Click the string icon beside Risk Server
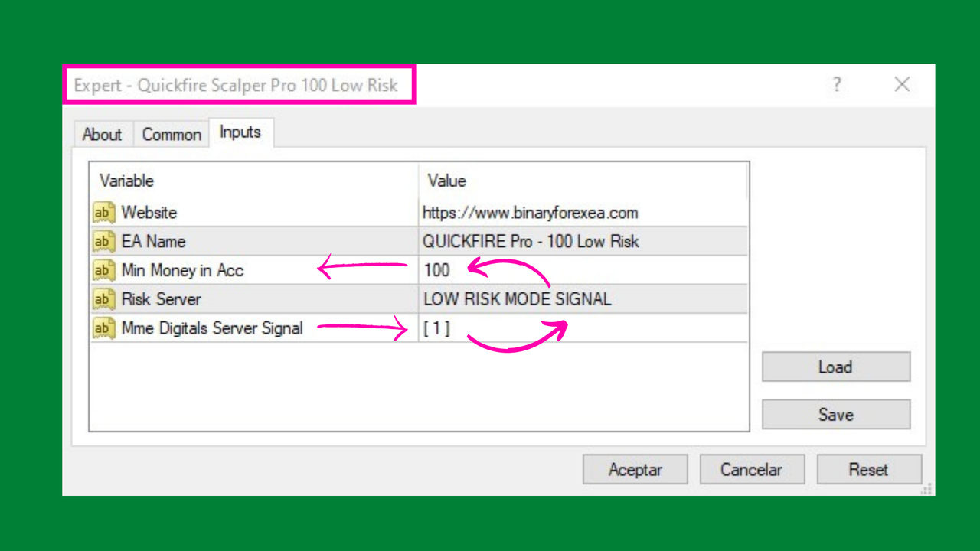The image size is (980, 551). (x=103, y=299)
